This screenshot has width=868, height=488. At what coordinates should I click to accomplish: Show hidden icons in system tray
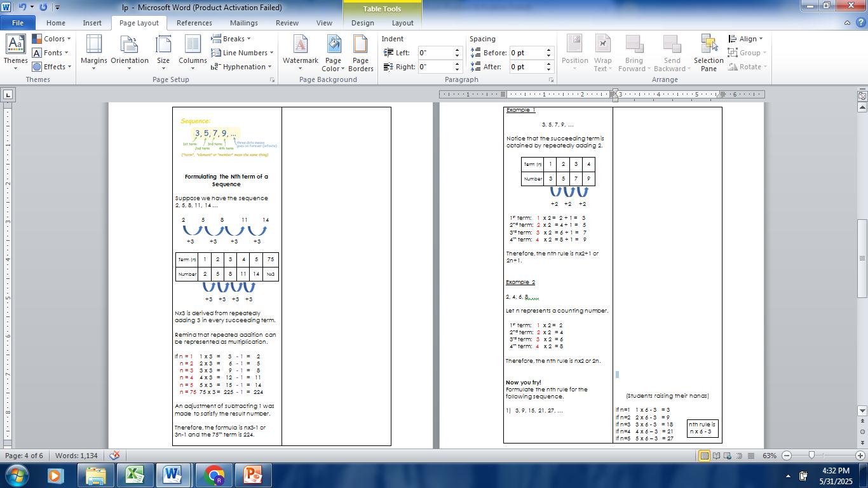[x=789, y=475]
